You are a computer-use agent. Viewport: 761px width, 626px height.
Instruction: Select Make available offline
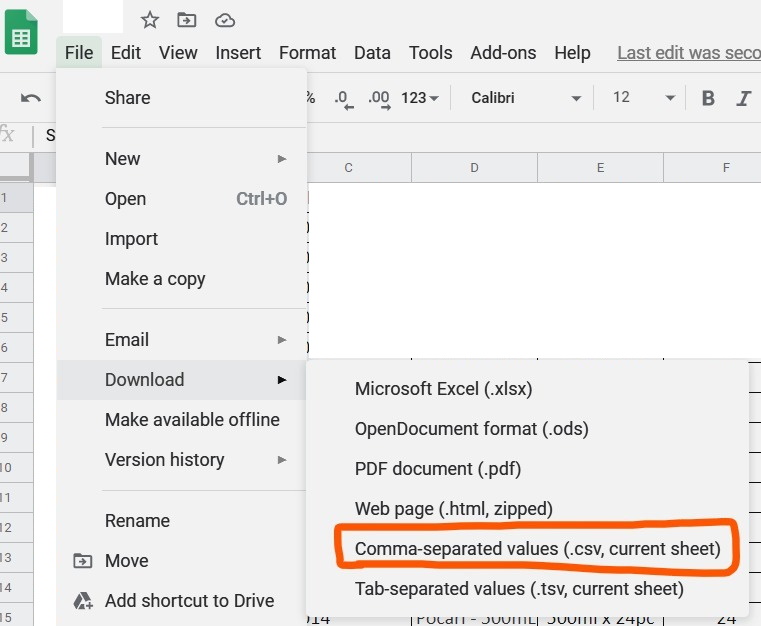pos(182,419)
